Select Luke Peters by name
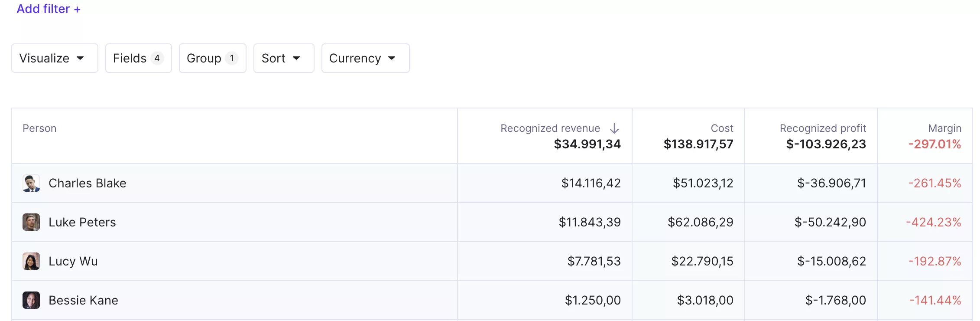 coord(82,222)
